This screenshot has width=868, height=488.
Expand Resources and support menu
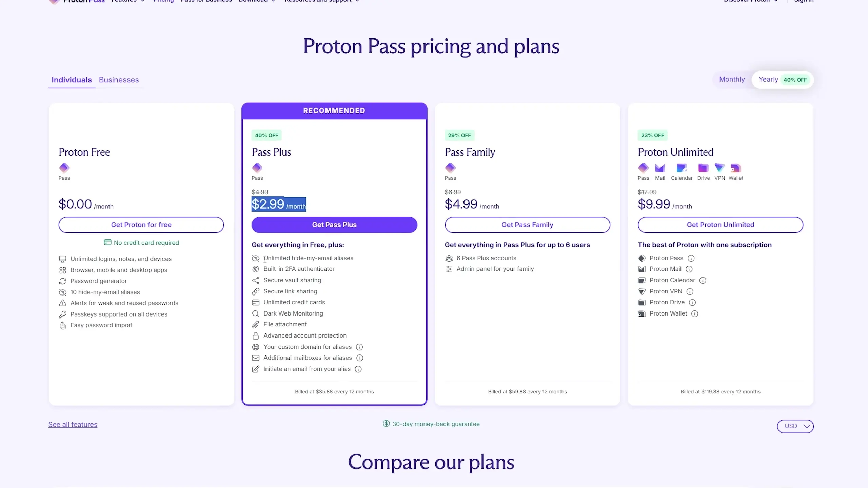tap(322, 1)
